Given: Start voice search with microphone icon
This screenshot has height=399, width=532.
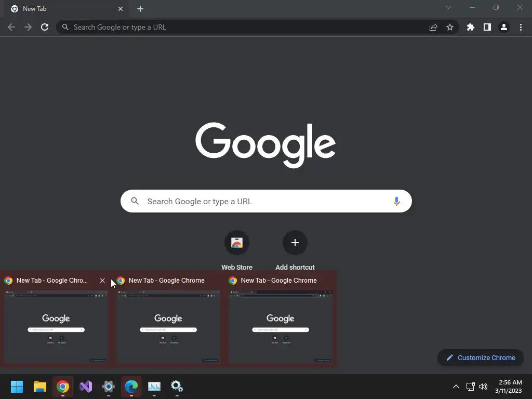Looking at the screenshot, I should pyautogui.click(x=396, y=201).
